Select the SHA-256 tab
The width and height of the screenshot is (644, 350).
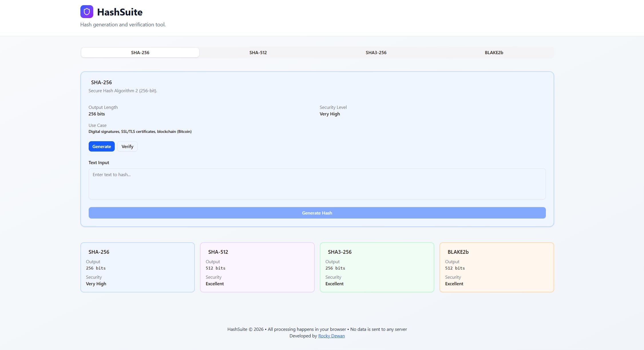pyautogui.click(x=140, y=52)
